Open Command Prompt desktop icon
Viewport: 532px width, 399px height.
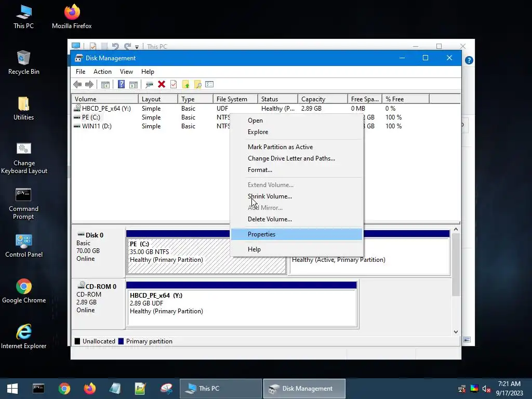pos(24,204)
